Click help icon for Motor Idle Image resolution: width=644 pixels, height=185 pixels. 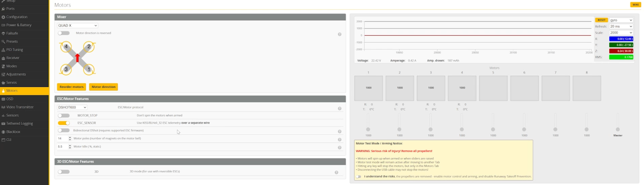pyautogui.click(x=339, y=147)
